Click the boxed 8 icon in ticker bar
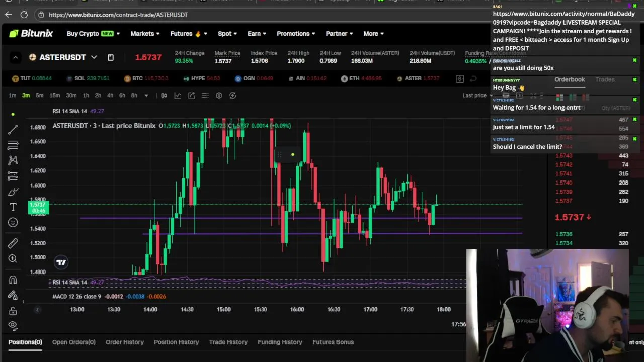This screenshot has height=362, width=644. point(459,78)
